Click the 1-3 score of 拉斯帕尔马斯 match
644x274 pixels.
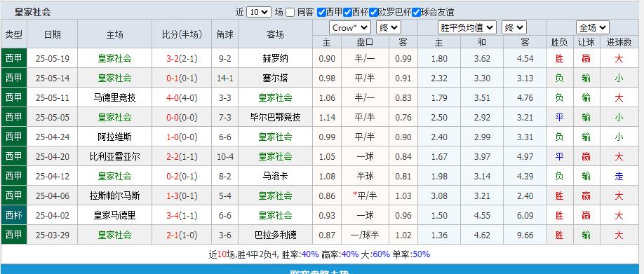tap(173, 196)
